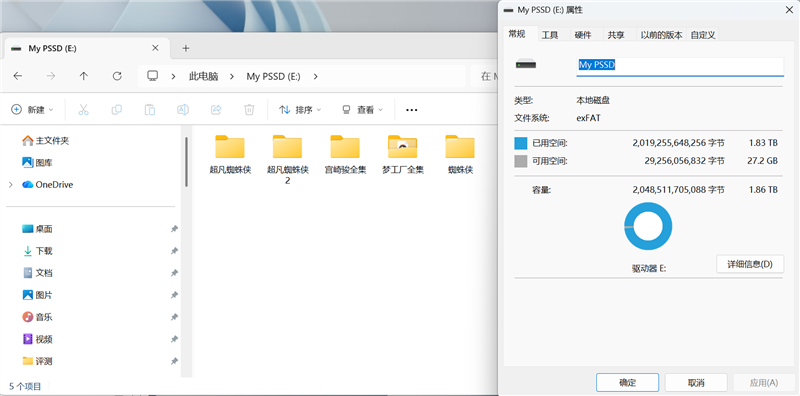Viewport: 800px width, 396px height.
Task: Refresh the My PSSD folder view
Action: point(117,76)
